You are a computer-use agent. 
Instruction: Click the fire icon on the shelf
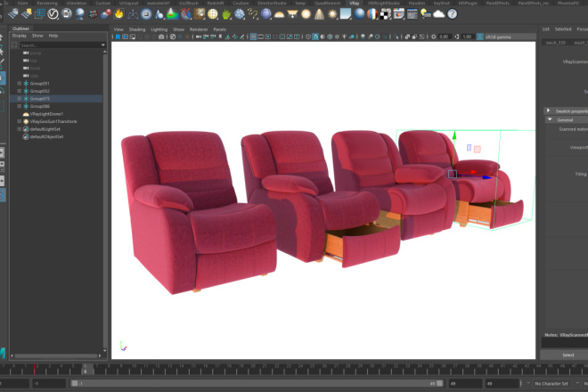(x=119, y=14)
